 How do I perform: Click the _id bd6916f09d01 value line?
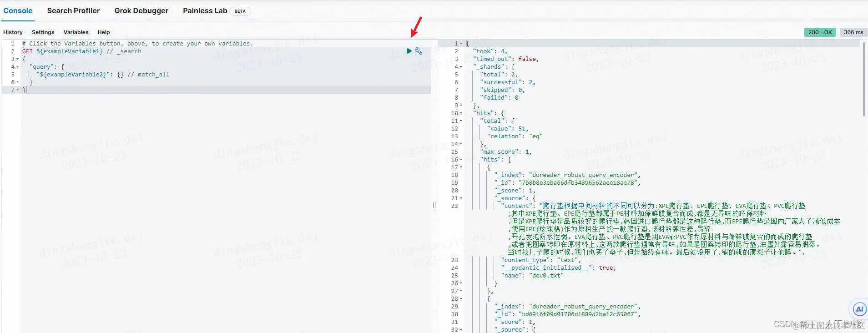[x=567, y=314]
